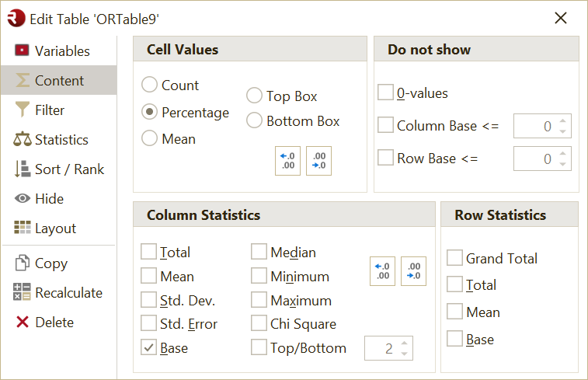Click the Recalculate calculator icon
Screen dimensions: 588x380
(22, 293)
